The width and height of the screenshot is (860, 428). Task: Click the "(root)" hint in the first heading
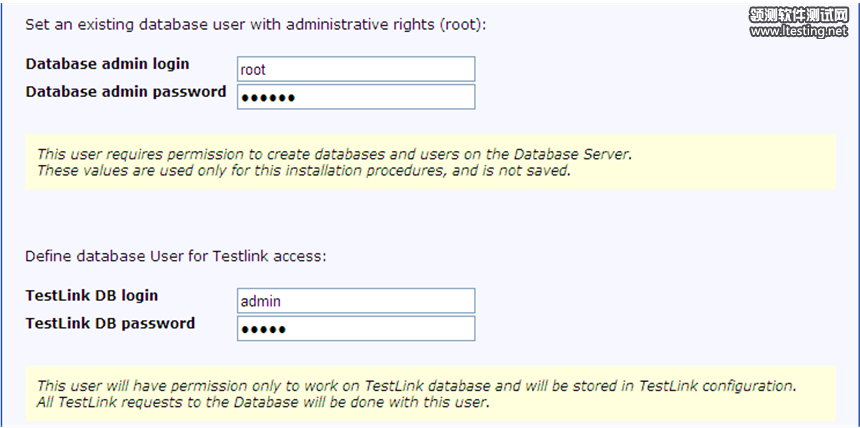(463, 23)
